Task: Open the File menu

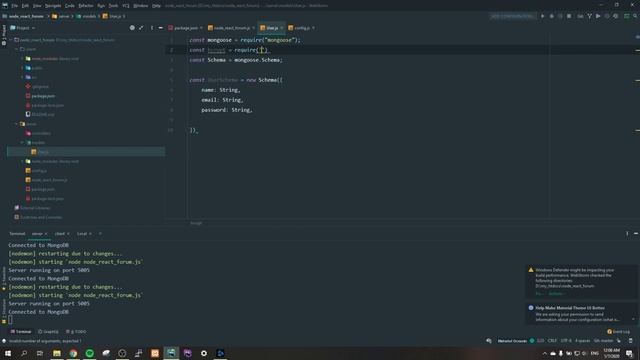Action: coord(15,6)
